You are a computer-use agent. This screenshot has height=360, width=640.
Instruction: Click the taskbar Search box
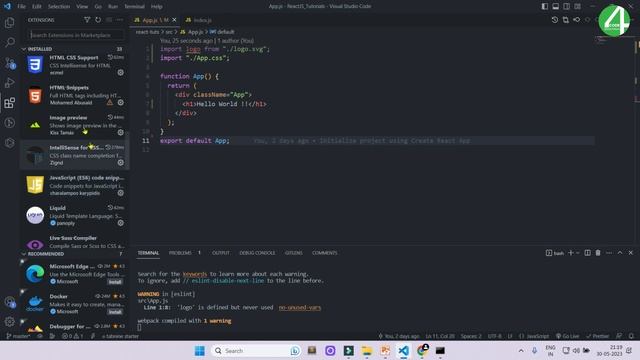coord(256,351)
